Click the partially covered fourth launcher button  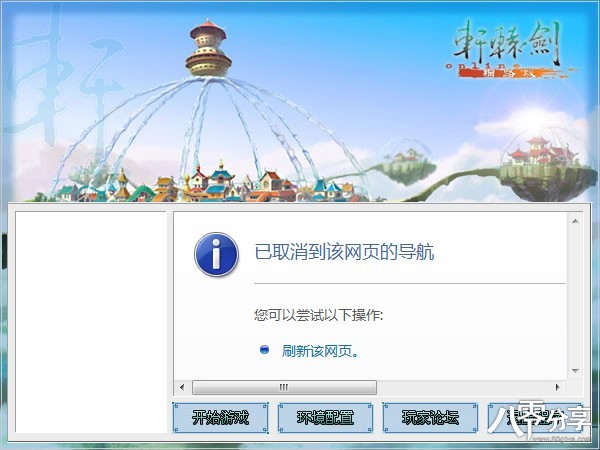point(535,417)
